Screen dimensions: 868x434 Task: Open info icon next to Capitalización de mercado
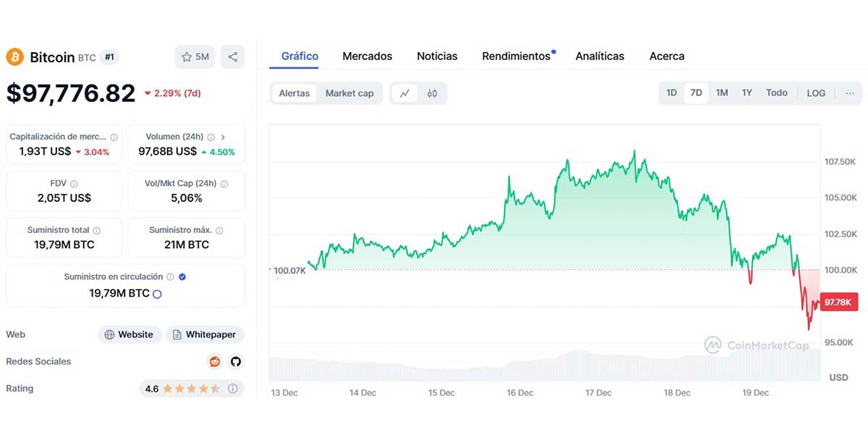click(x=114, y=137)
